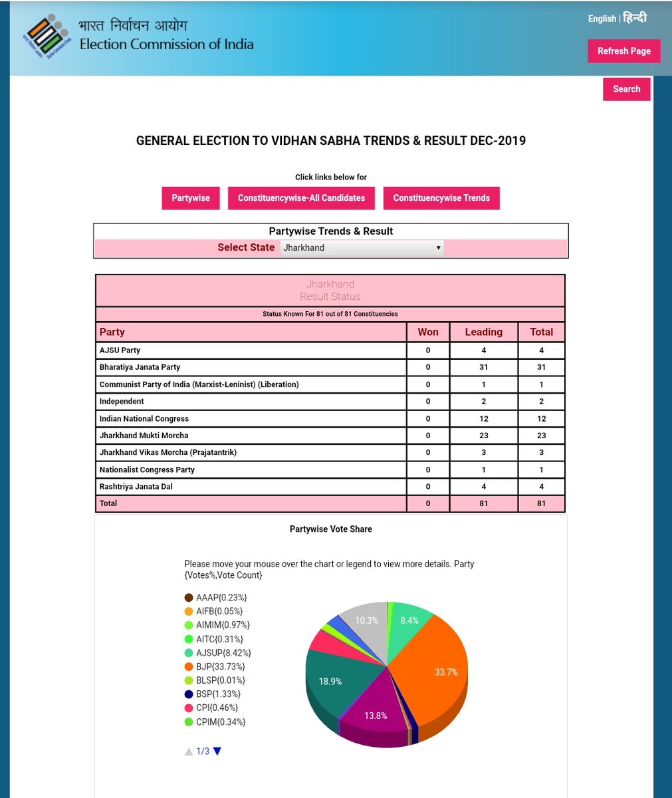Click Jharkhand Mukti Morcha's leading count 23
The width and height of the screenshot is (672, 798).
coord(484,436)
